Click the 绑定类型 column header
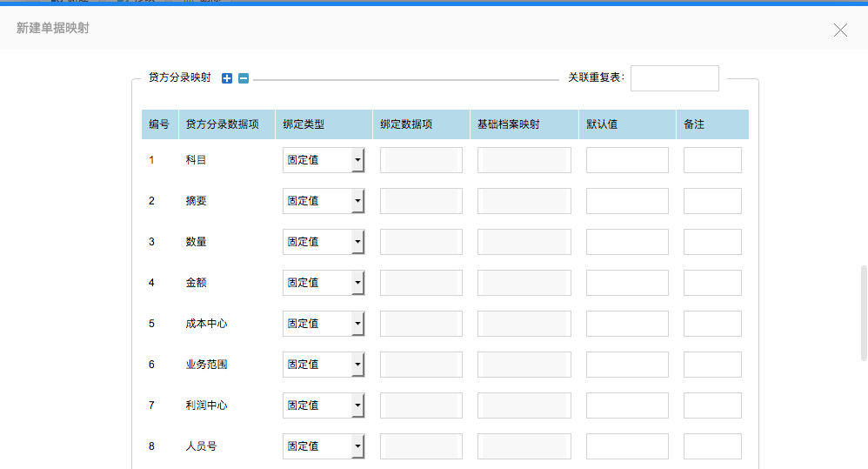Viewport: 868px width, 469px height. (x=304, y=124)
